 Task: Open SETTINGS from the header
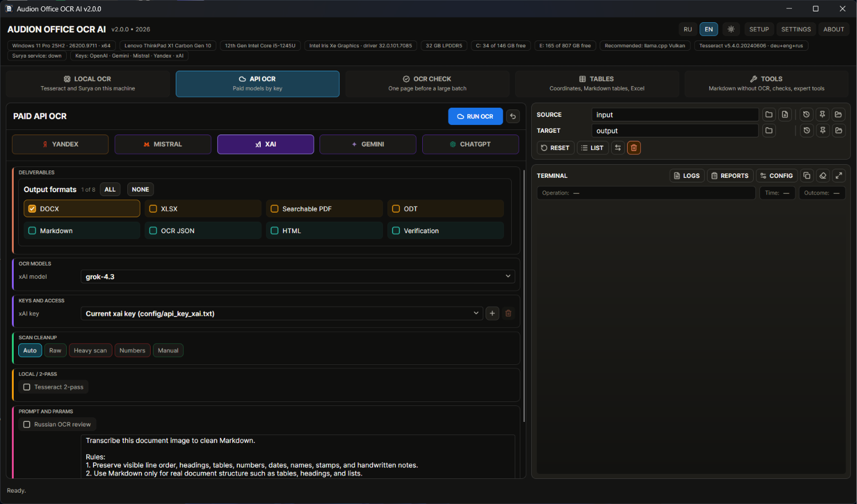click(796, 29)
